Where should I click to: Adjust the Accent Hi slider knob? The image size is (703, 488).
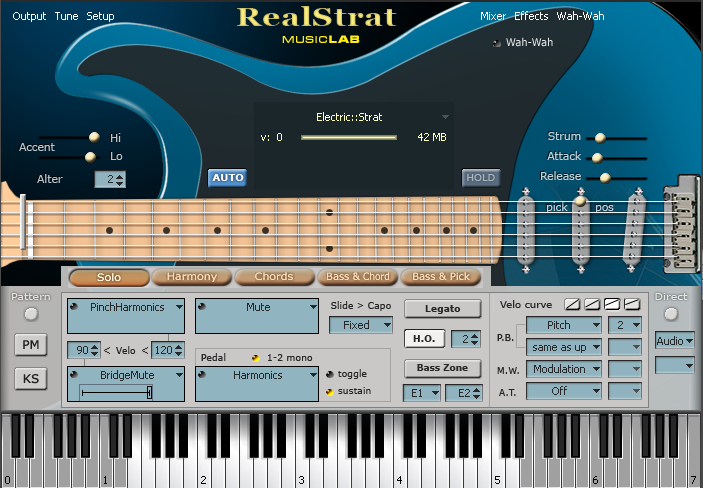point(94,137)
